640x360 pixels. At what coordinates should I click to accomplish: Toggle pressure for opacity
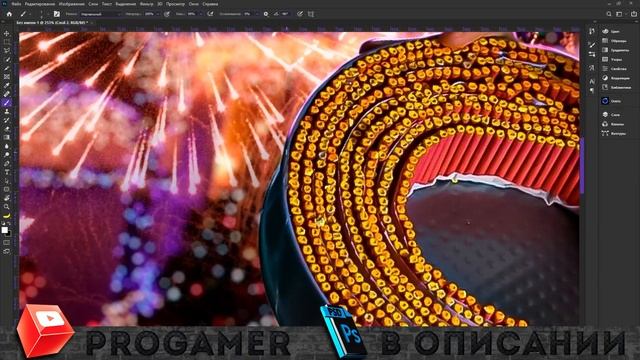coord(167,14)
